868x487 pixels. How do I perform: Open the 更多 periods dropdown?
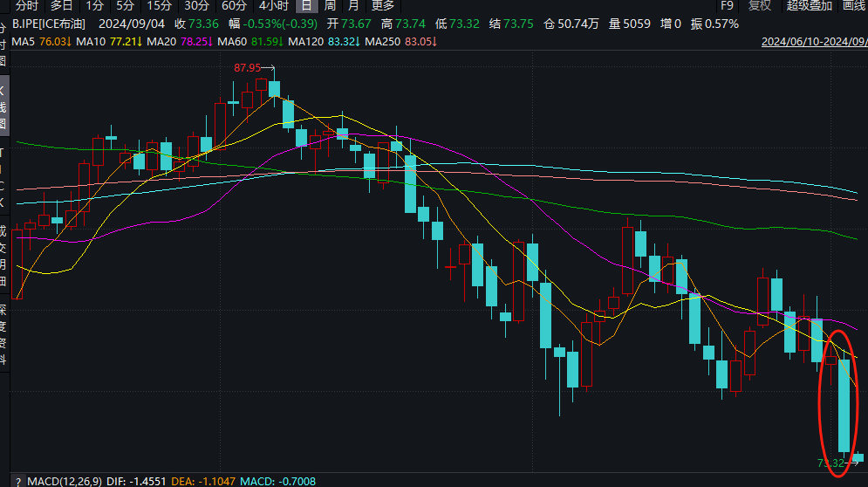point(383,5)
